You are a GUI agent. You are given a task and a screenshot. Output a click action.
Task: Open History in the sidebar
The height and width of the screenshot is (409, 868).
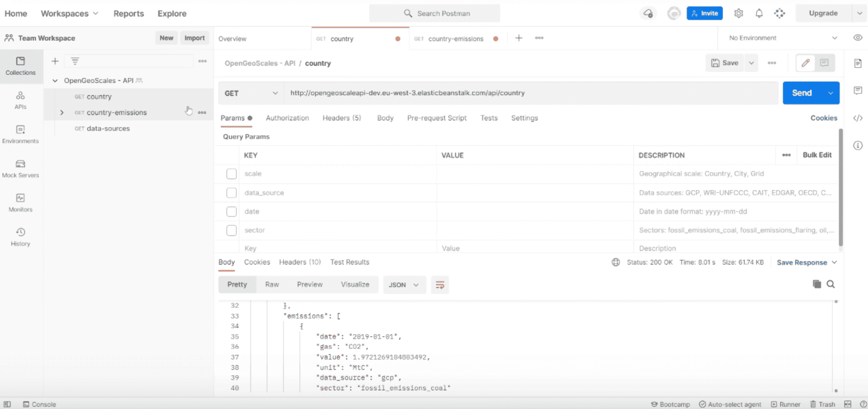pos(20,236)
